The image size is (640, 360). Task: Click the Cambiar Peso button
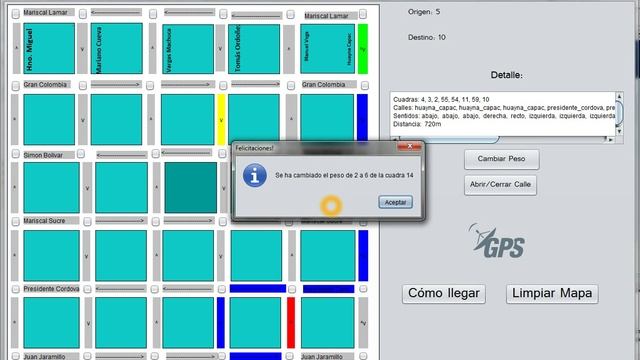coord(501,159)
